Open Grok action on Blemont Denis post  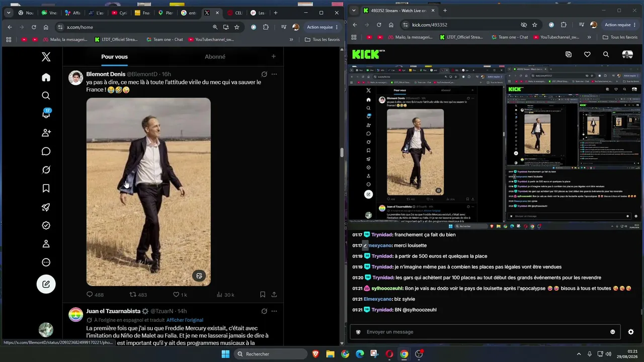click(264, 74)
